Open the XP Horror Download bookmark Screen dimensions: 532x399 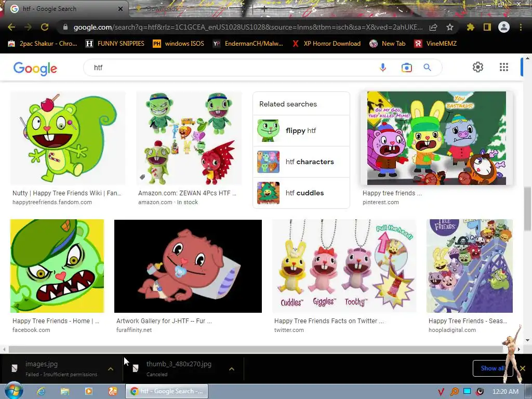tap(326, 44)
